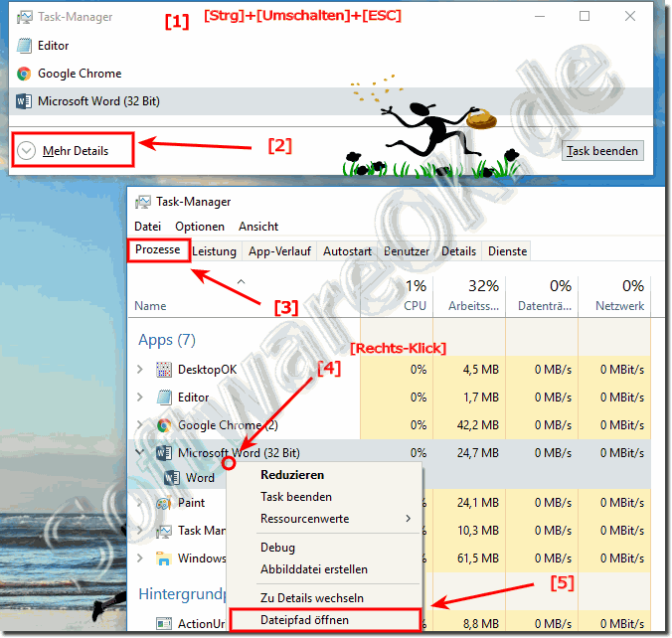The height and width of the screenshot is (638, 672).
Task: Click the 61,5 MB memory value for Windows
Action: click(478, 558)
